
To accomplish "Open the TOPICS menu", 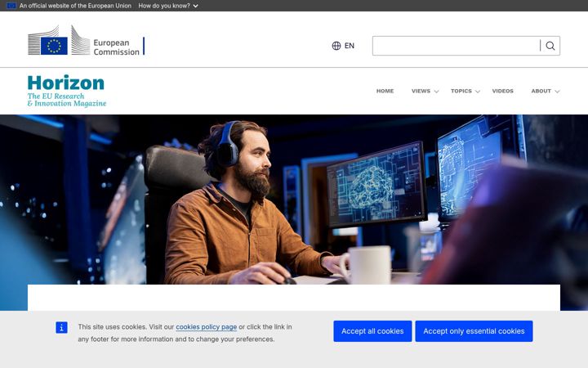I will pyautogui.click(x=461, y=91).
